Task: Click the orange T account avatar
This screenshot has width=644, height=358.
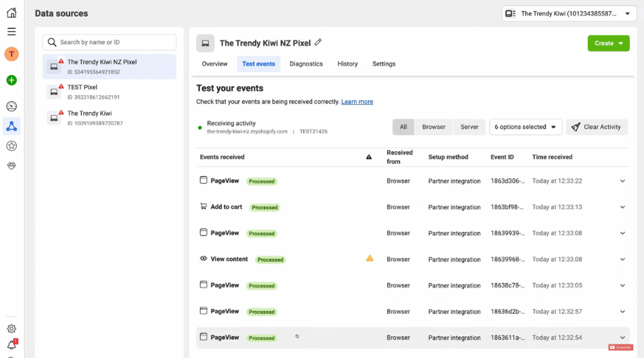Action: pos(12,54)
